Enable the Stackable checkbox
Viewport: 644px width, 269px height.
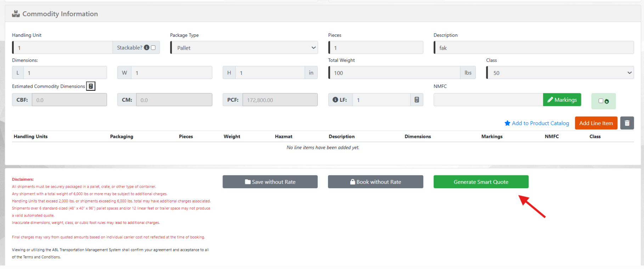coord(153,47)
